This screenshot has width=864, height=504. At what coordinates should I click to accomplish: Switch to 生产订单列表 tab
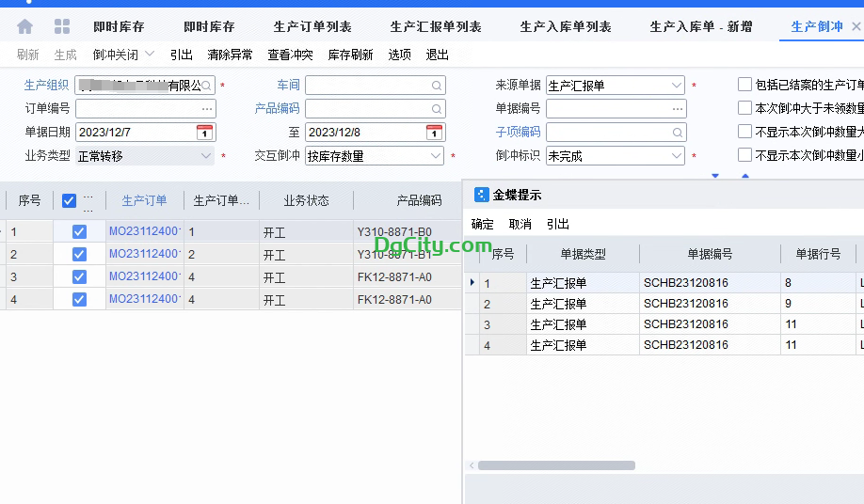(312, 26)
